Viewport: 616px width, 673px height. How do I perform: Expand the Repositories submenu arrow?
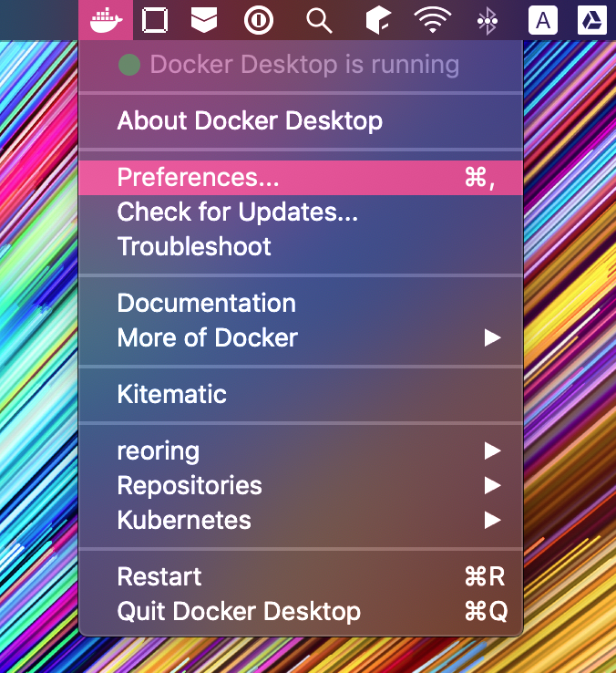492,485
